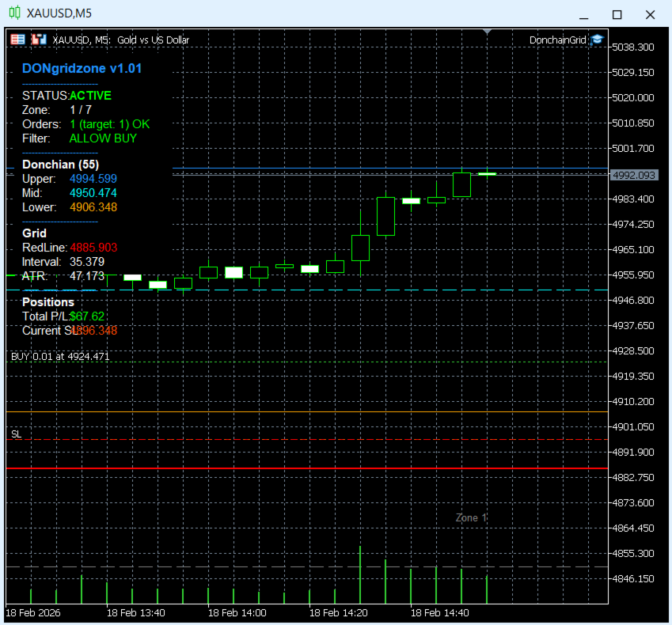The image size is (672, 625).
Task: Click the ACTIVE status value
Action: pyautogui.click(x=90, y=96)
